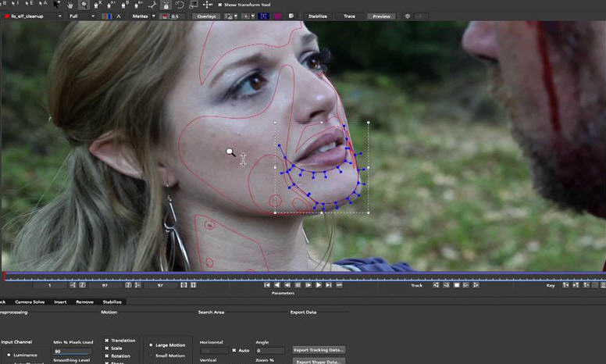Step back one frame
Image resolution: width=606 pixels, height=364 pixels.
(x=287, y=285)
